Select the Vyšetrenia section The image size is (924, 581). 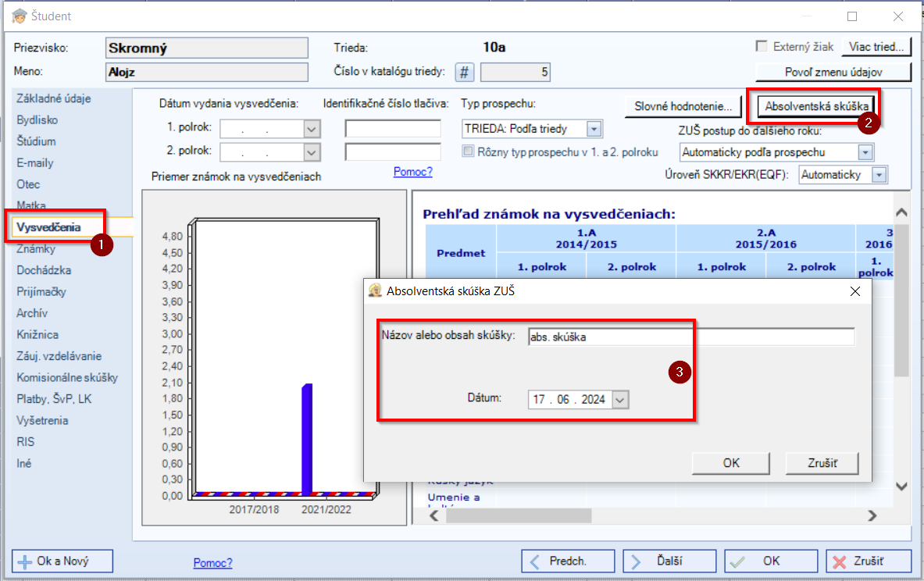pyautogui.click(x=42, y=420)
